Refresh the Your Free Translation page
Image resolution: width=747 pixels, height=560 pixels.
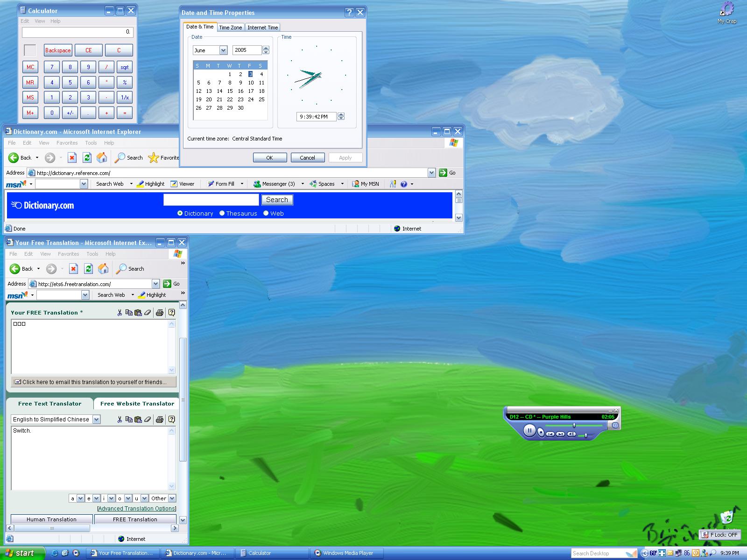click(x=88, y=269)
